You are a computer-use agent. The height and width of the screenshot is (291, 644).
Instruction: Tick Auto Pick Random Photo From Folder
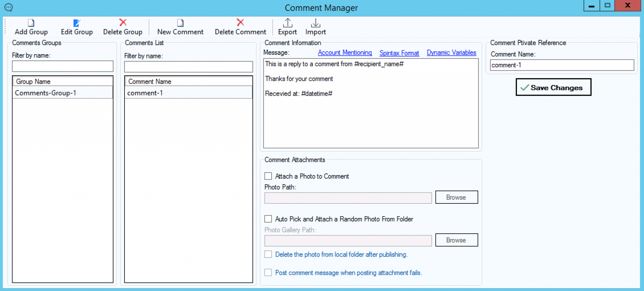(x=268, y=219)
